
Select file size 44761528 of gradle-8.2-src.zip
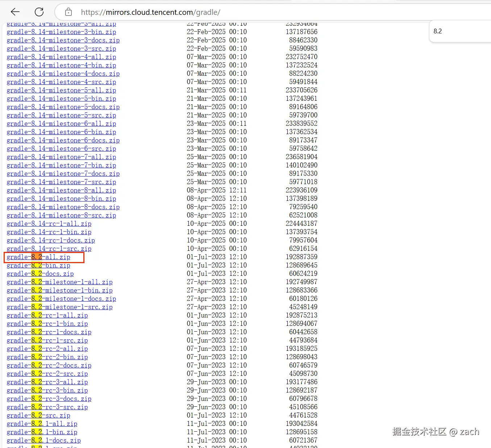pyautogui.click(x=303, y=415)
